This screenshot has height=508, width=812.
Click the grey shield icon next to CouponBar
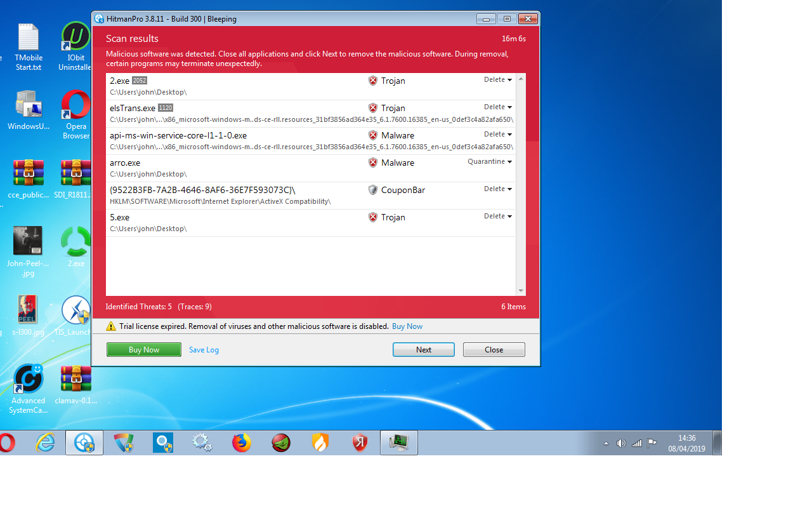[x=373, y=190]
